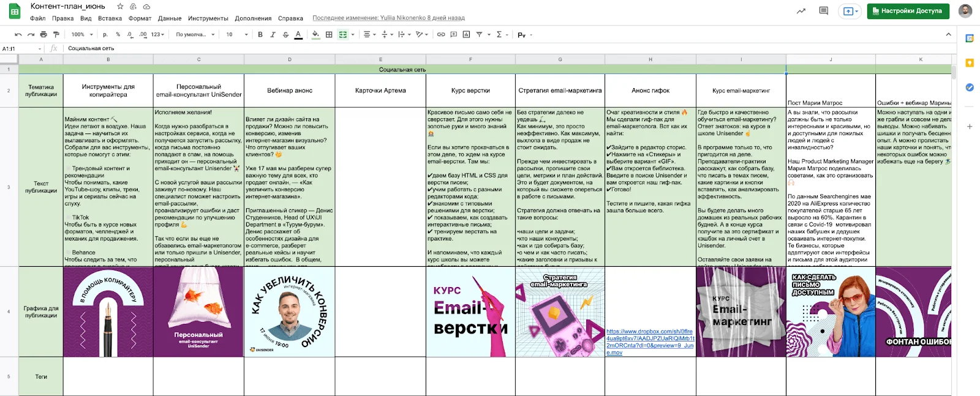Image resolution: width=980 pixels, height=396 pixels.
Task: Star the document Контент-план_июнь
Action: [120, 7]
